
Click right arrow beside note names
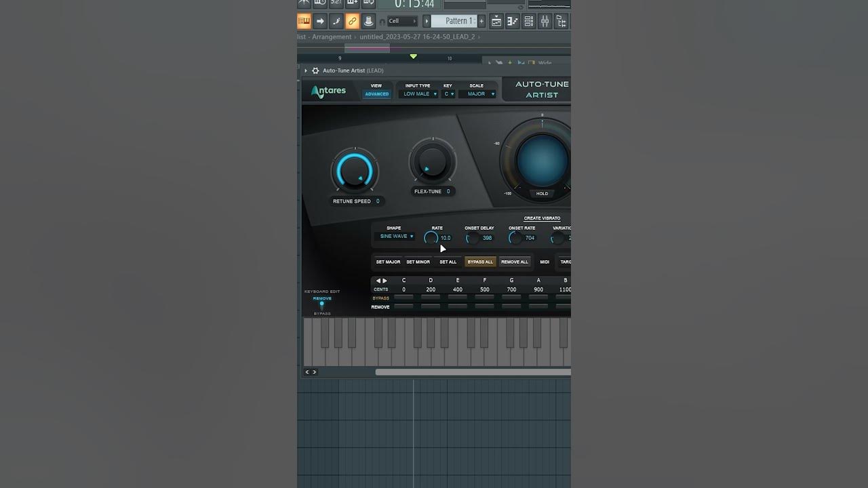(x=385, y=281)
